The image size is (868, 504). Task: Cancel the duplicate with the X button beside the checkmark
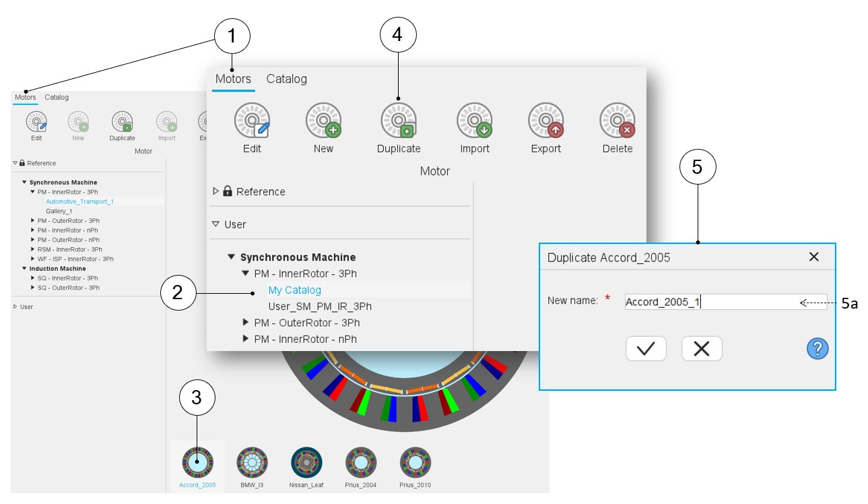[702, 349]
